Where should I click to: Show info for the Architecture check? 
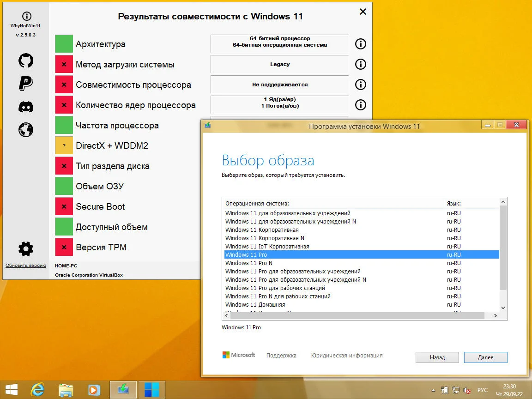[360, 44]
